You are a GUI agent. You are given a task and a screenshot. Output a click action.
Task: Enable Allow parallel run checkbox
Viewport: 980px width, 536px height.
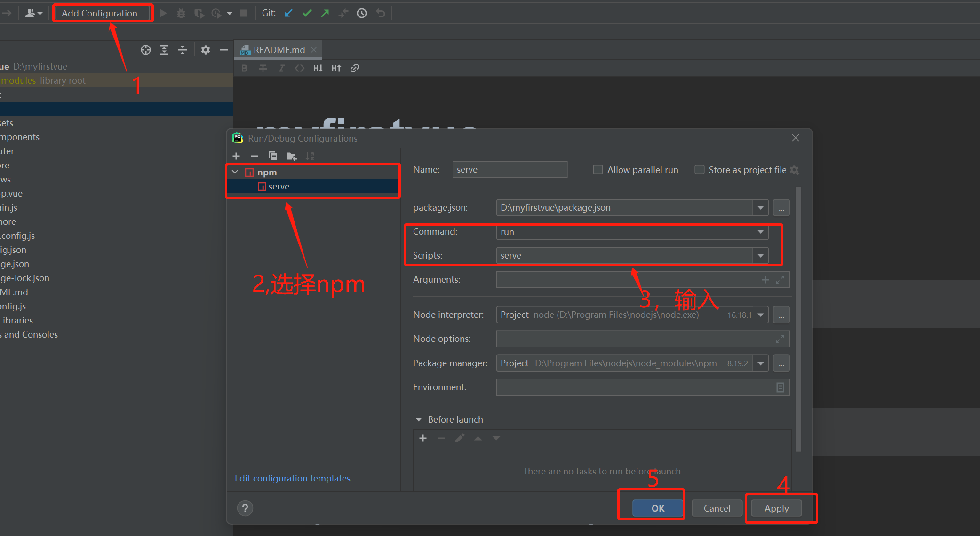[598, 170]
